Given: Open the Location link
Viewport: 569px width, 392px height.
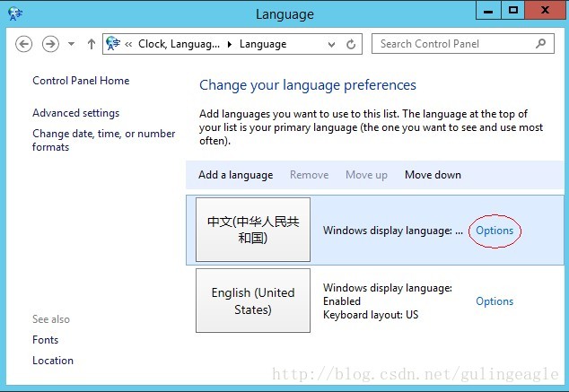Looking at the screenshot, I should click(x=53, y=361).
